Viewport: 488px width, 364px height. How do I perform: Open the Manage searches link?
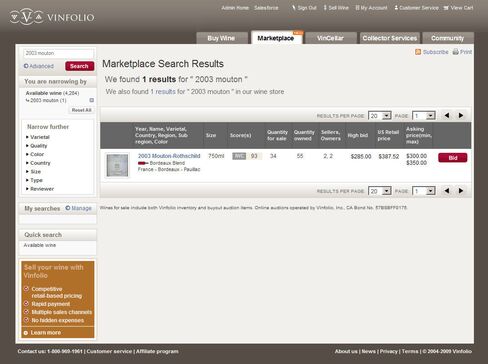coord(81,208)
